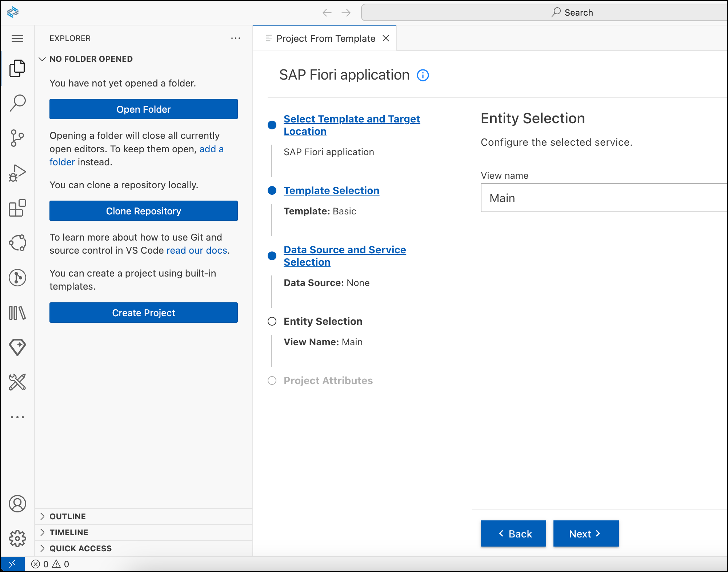Open the Accounts icon at bottom left
The image size is (728, 572).
pyautogui.click(x=17, y=504)
